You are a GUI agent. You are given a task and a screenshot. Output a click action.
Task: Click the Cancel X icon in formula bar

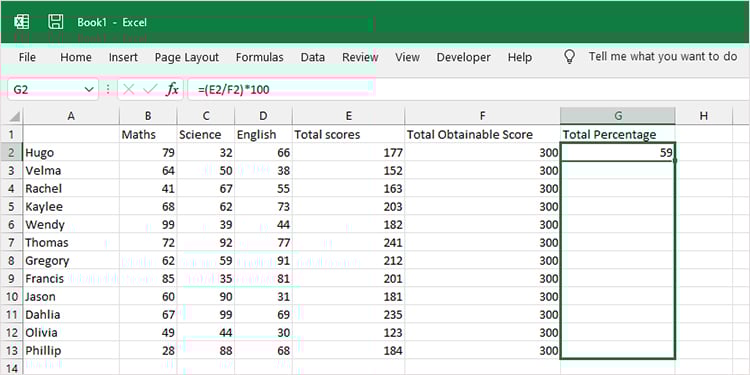click(x=128, y=89)
